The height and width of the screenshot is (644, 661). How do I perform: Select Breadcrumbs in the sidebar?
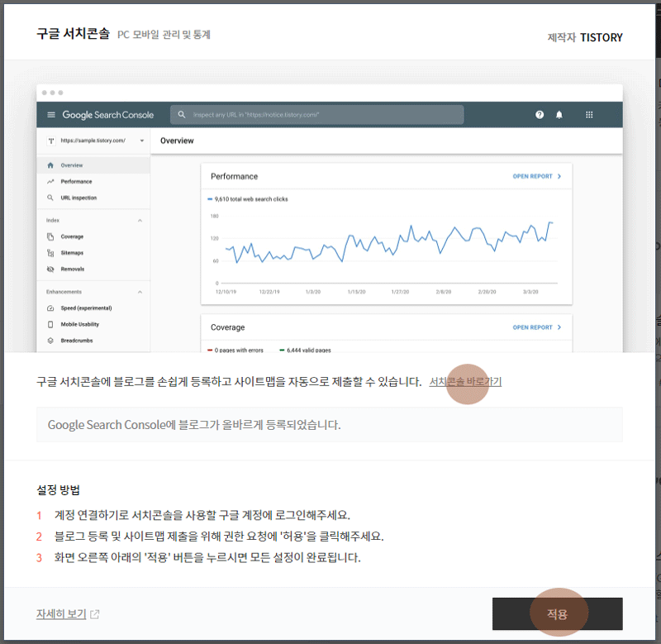93,341
